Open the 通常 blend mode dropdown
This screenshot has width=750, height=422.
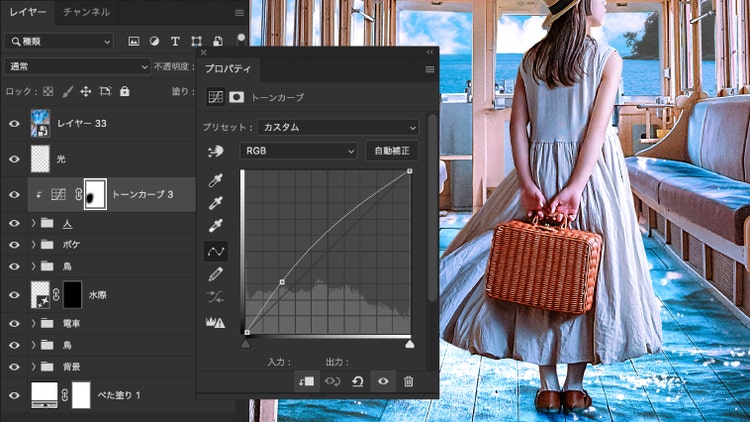click(x=77, y=67)
